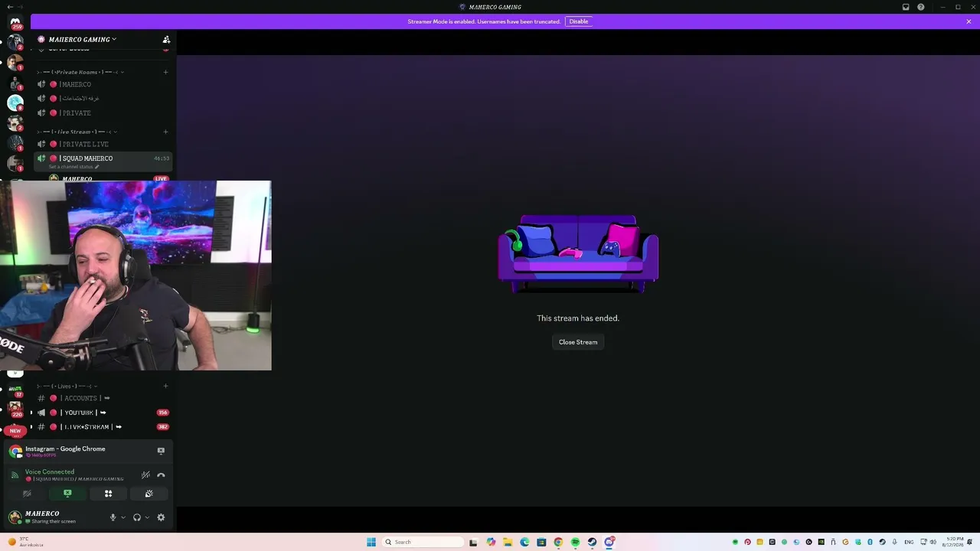Toggle noise suppression icon
This screenshot has width=980, height=551.
point(145,475)
